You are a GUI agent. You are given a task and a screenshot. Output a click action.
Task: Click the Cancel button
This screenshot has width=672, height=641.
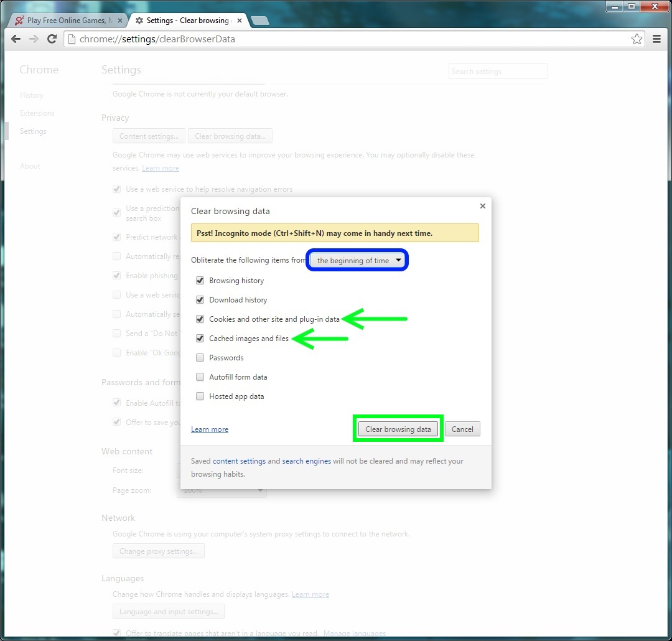pos(462,429)
